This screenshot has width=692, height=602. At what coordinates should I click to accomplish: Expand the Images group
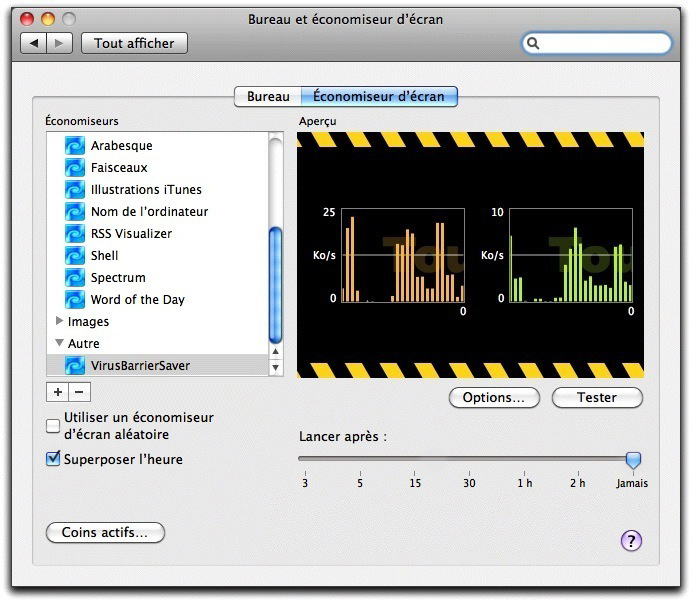point(60,321)
